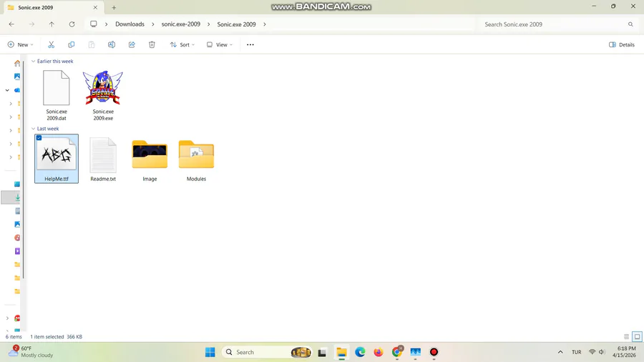Close the Sonic.exe 2009 tab
Viewport: 644px width, 362px height.
tap(95, 7)
